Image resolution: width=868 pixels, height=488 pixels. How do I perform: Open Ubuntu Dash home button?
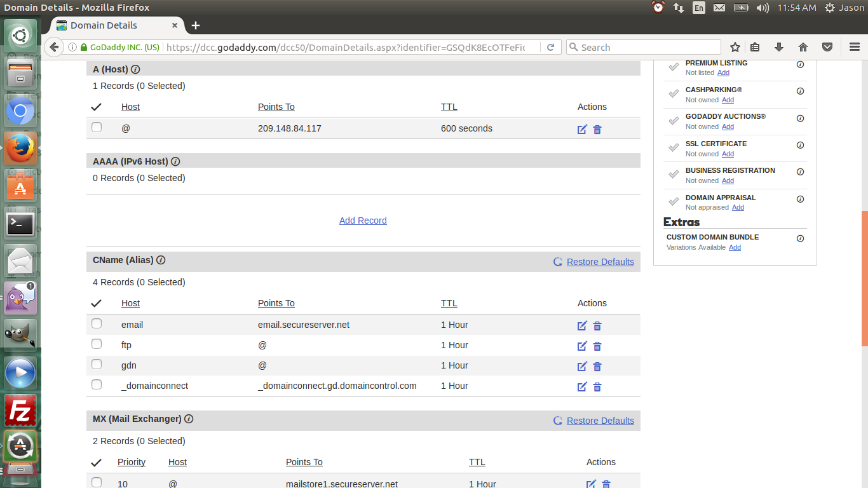(20, 36)
